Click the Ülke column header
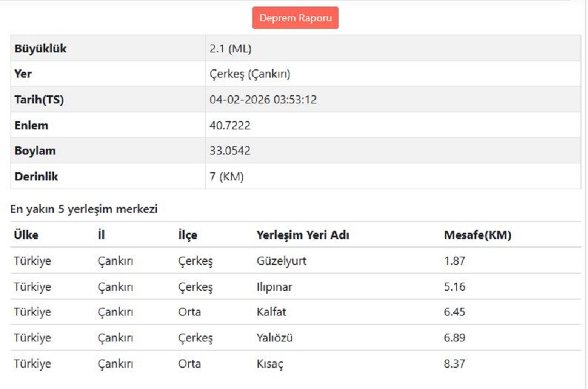The height and width of the screenshot is (389, 588). click(x=26, y=235)
